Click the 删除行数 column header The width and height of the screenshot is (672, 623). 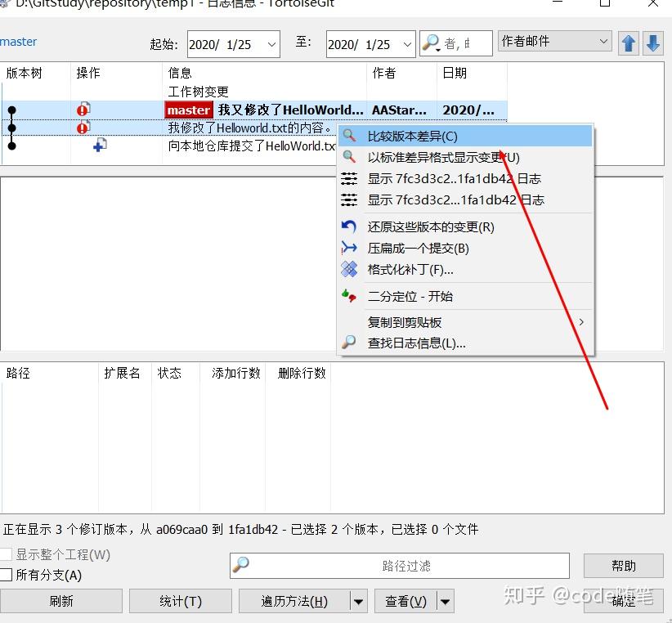point(298,373)
